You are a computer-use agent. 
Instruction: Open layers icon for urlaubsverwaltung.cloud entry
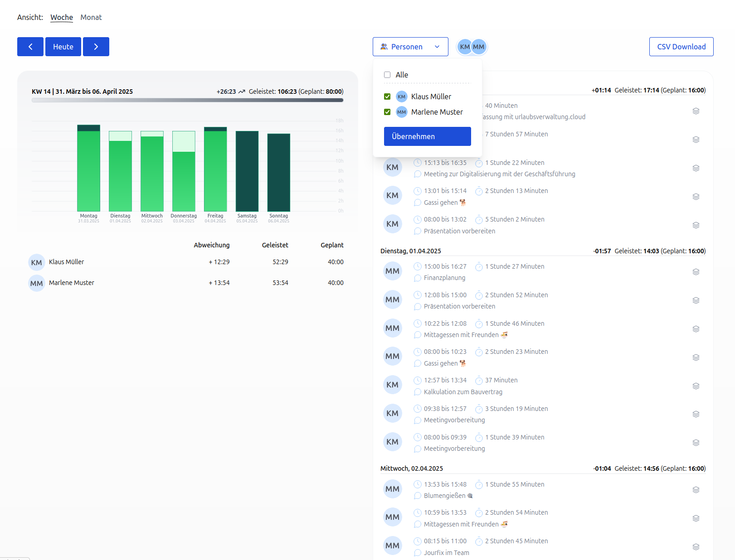point(696,111)
